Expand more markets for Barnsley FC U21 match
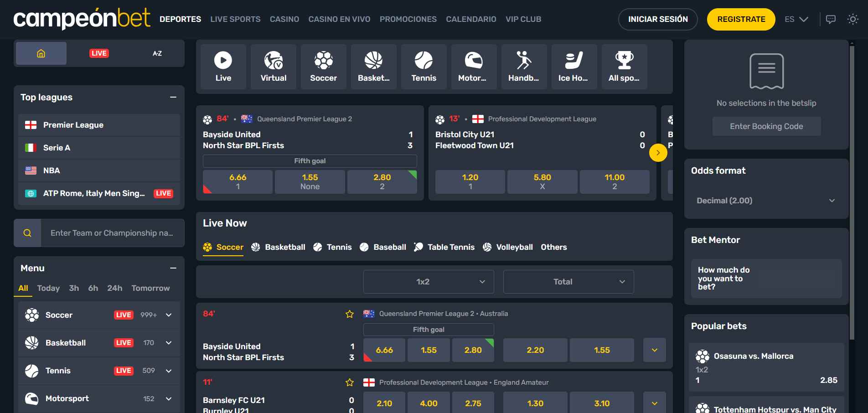 655,403
